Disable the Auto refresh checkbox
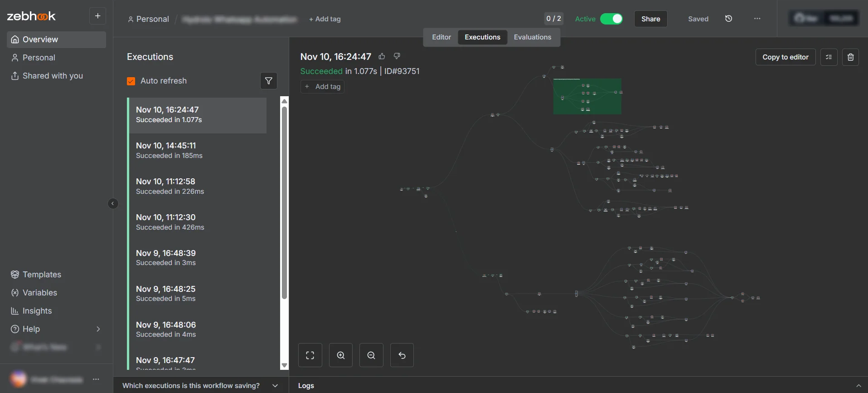 tap(131, 81)
